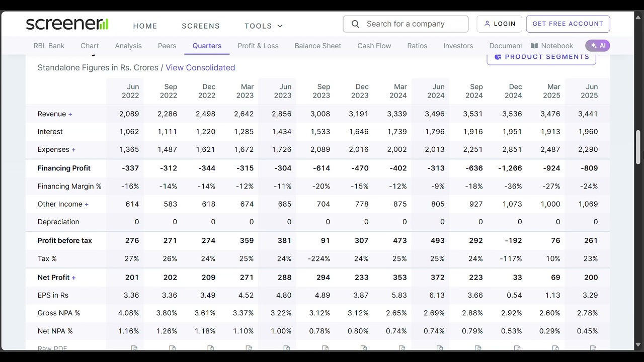This screenshot has height=362, width=644.
Task: Click the Search for a company field
Action: pyautogui.click(x=406, y=24)
